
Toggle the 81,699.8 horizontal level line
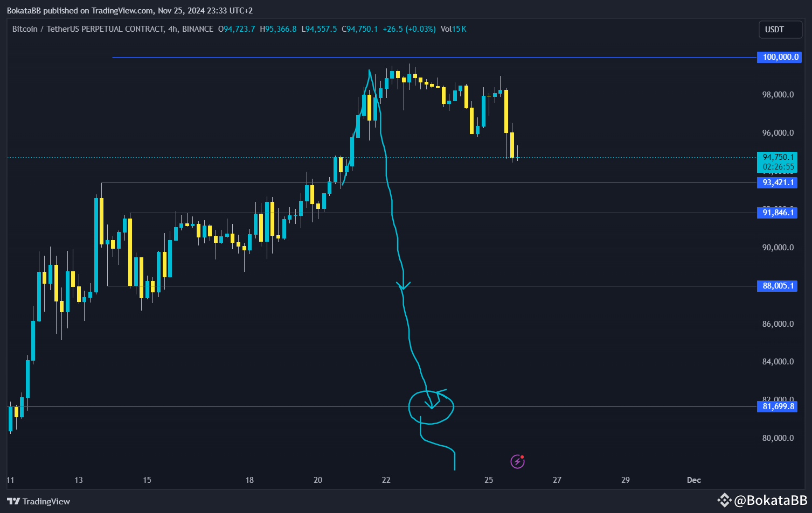776,406
